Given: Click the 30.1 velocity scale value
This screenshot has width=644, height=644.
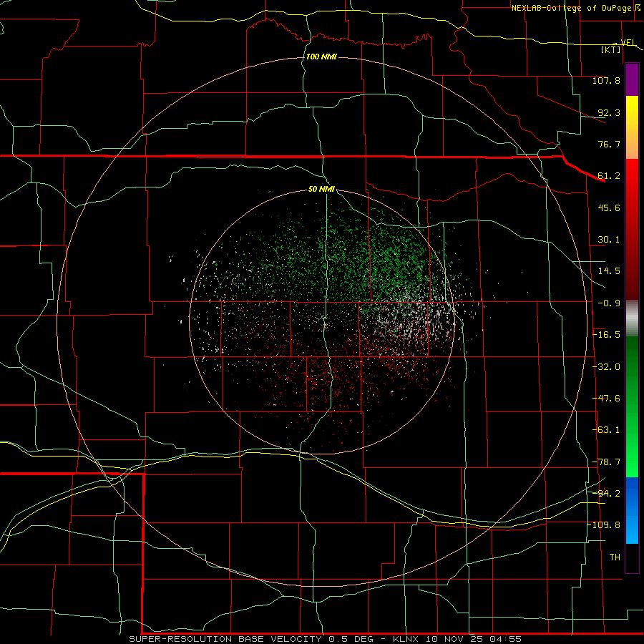Looking at the screenshot, I should pos(609,240).
